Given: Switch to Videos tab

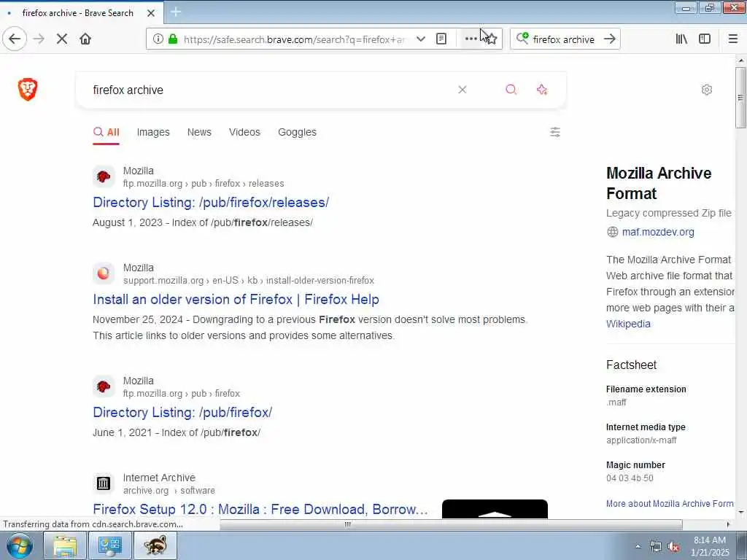Looking at the screenshot, I should tap(244, 133).
